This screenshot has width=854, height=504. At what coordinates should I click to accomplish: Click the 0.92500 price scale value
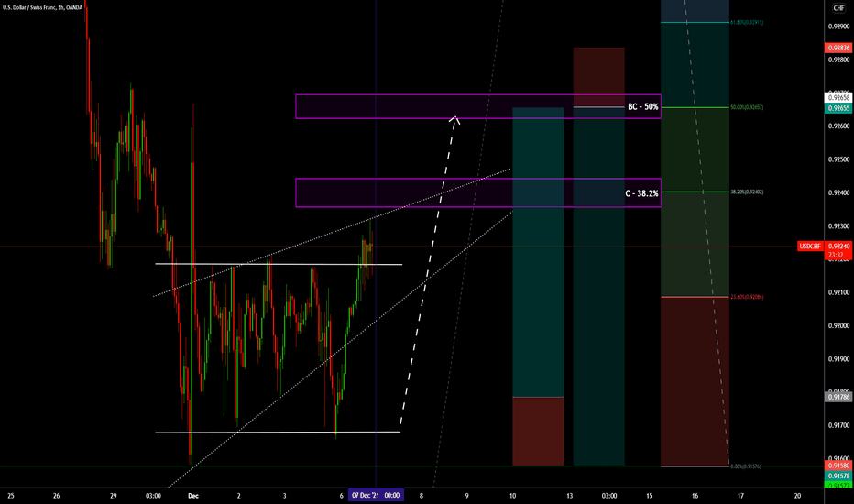point(838,159)
